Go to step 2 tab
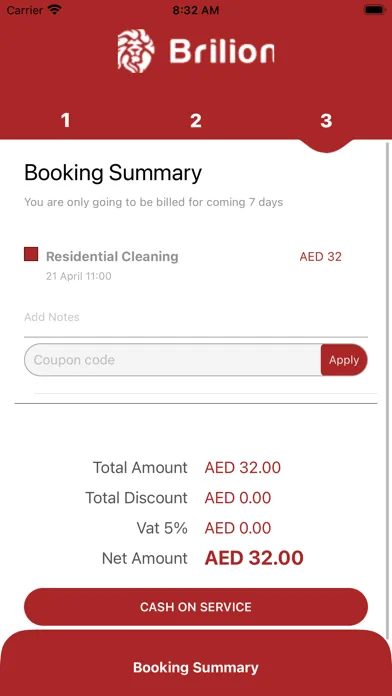Image resolution: width=392 pixels, height=696 pixels. pyautogui.click(x=196, y=120)
